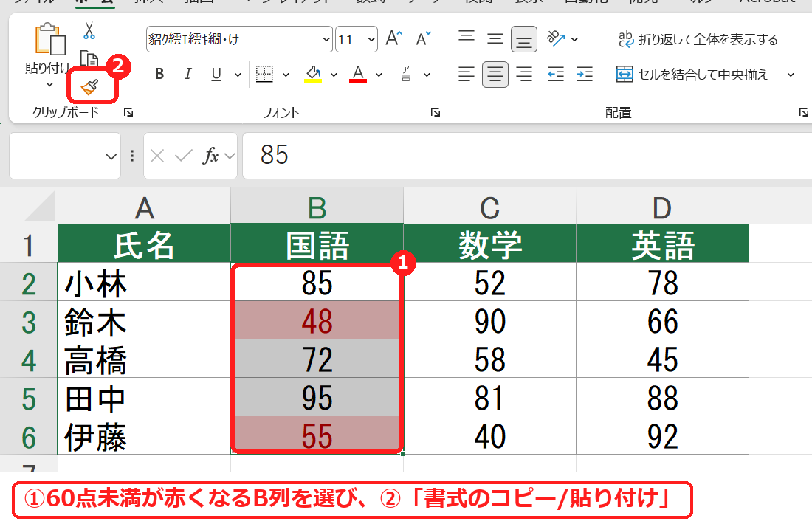Click header cell 氏名
Screen dimensions: 812x524
pos(144,244)
